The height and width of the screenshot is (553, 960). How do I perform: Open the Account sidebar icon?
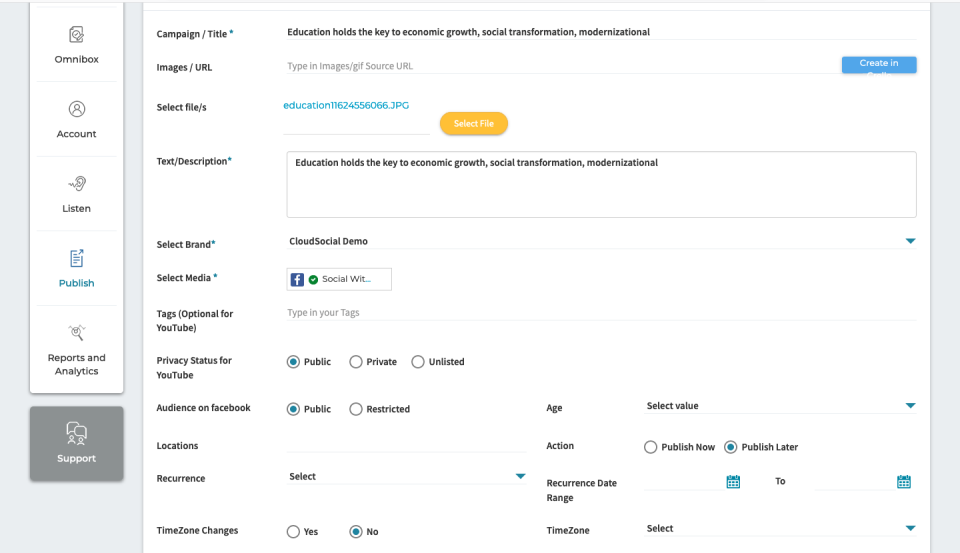77,109
